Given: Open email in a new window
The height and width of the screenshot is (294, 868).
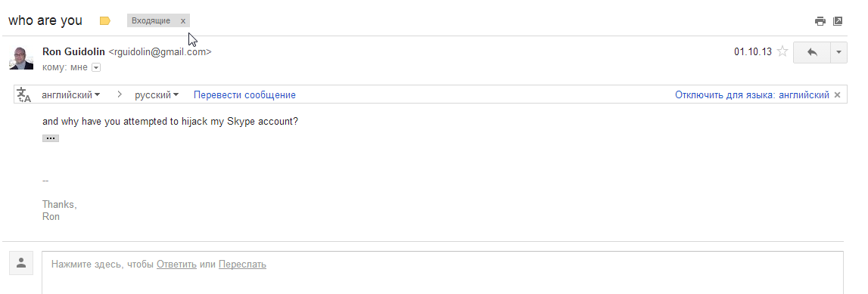Looking at the screenshot, I should point(838,21).
